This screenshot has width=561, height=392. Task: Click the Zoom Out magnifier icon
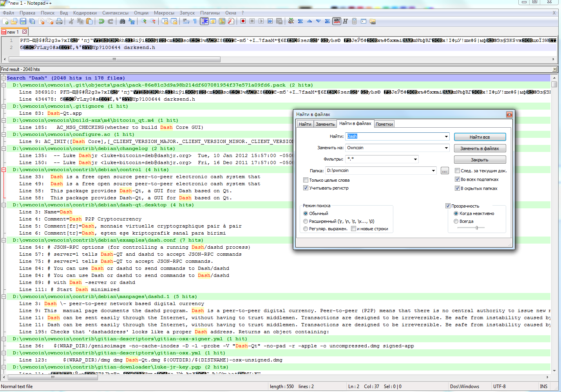click(153, 21)
